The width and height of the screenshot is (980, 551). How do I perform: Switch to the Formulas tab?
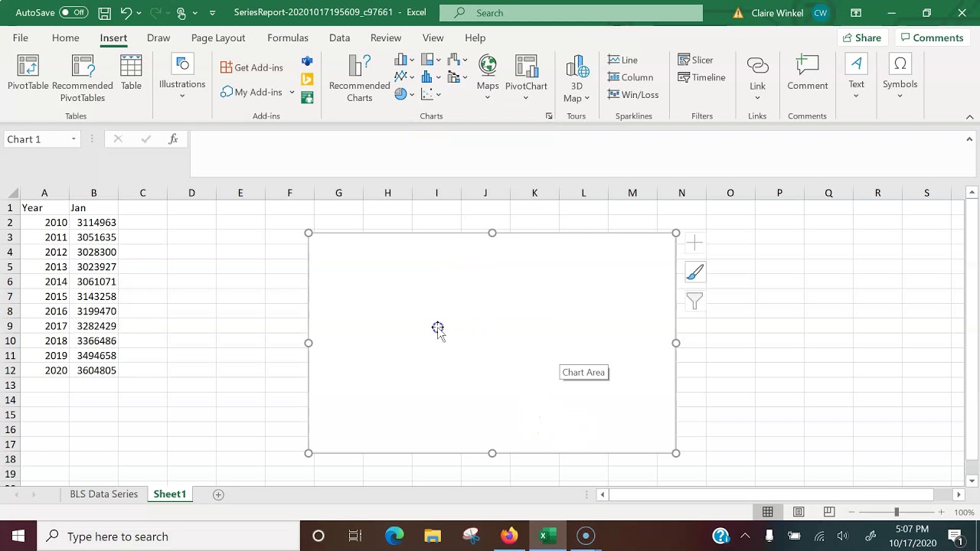(288, 37)
